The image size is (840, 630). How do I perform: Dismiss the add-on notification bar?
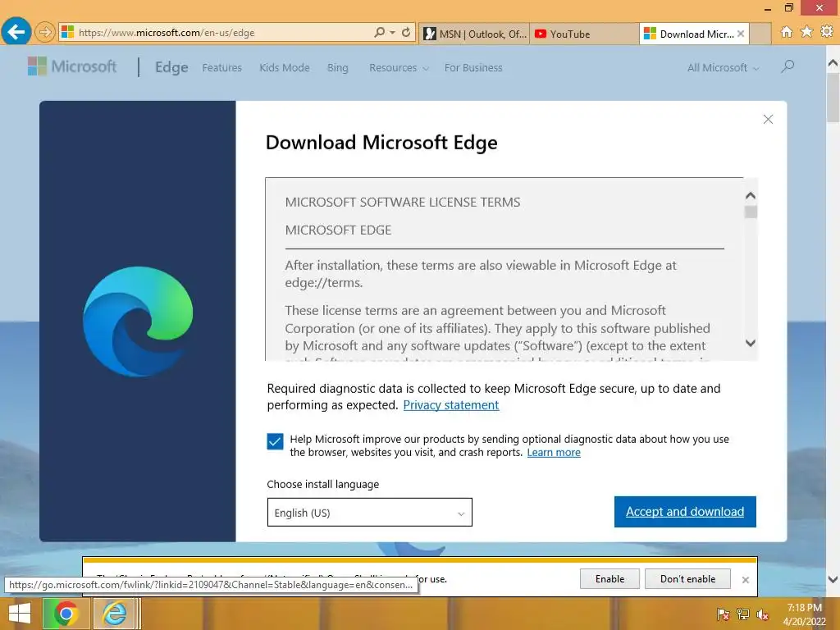pos(745,580)
